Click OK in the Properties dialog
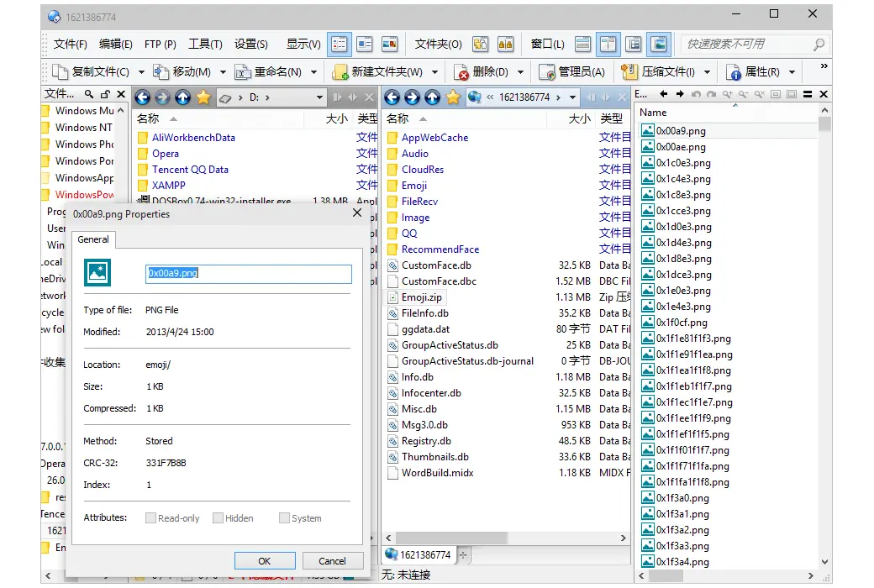Screen dimensions: 874x588 point(265,560)
